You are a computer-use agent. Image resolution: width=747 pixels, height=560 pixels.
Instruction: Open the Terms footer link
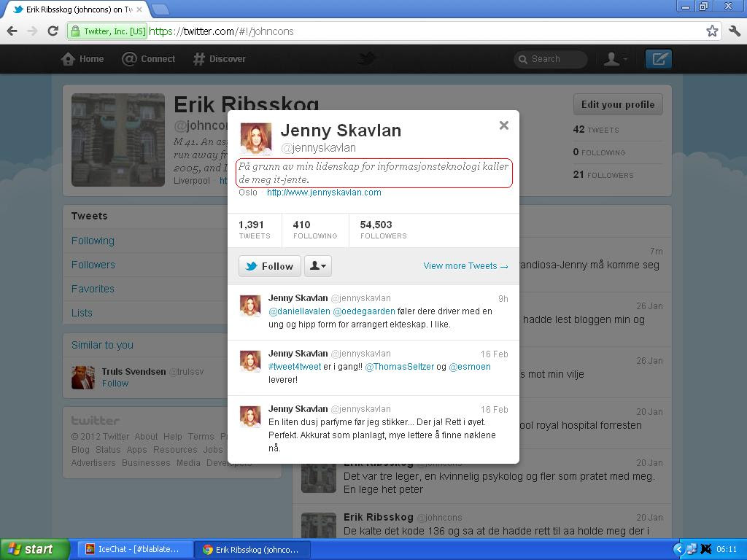coord(201,437)
